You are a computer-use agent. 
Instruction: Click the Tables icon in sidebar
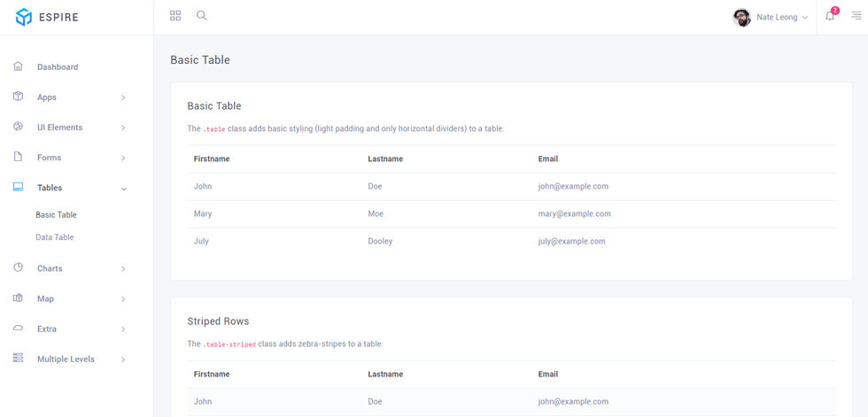click(18, 187)
